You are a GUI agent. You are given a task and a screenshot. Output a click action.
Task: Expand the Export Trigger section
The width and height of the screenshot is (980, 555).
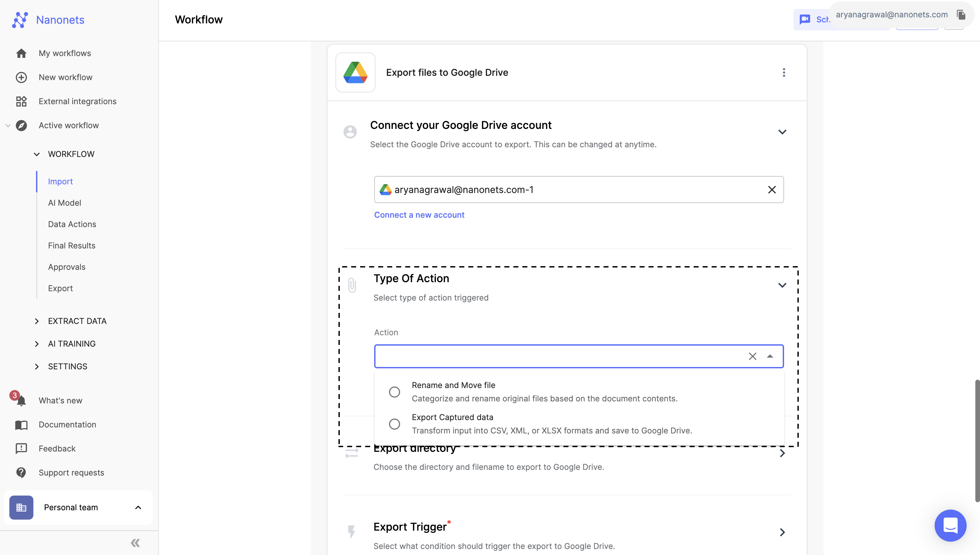tap(782, 532)
